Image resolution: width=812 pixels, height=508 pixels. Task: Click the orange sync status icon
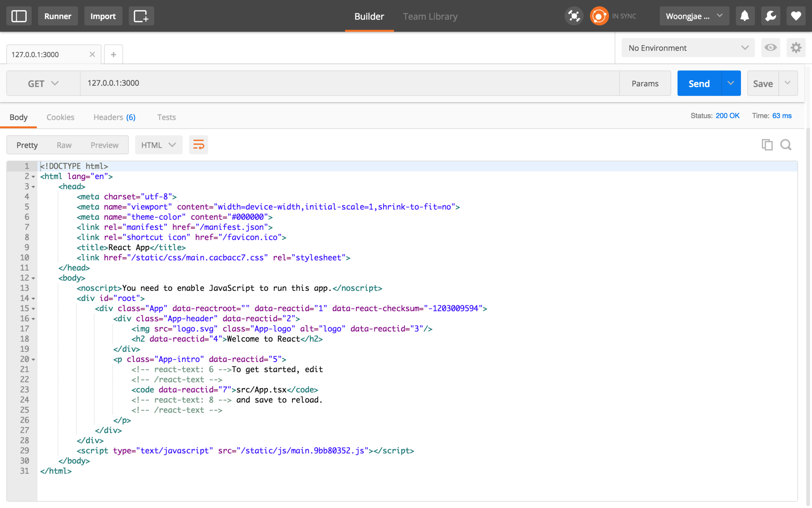pos(599,16)
